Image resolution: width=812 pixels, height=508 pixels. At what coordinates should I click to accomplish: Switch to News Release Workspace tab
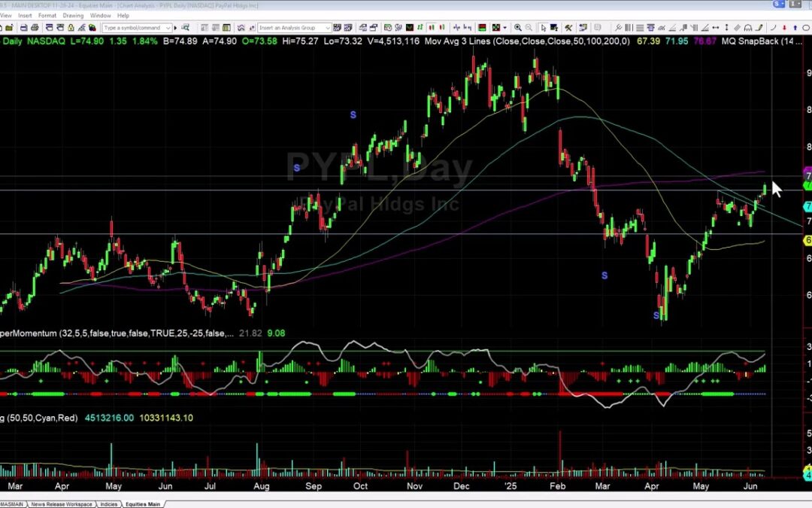61,503
